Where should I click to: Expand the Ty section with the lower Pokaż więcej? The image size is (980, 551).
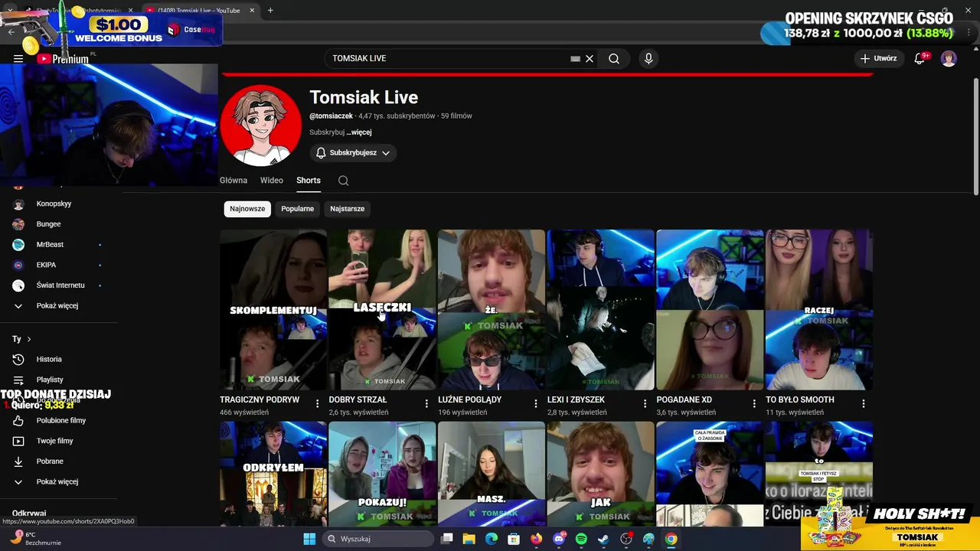[x=59, y=481]
